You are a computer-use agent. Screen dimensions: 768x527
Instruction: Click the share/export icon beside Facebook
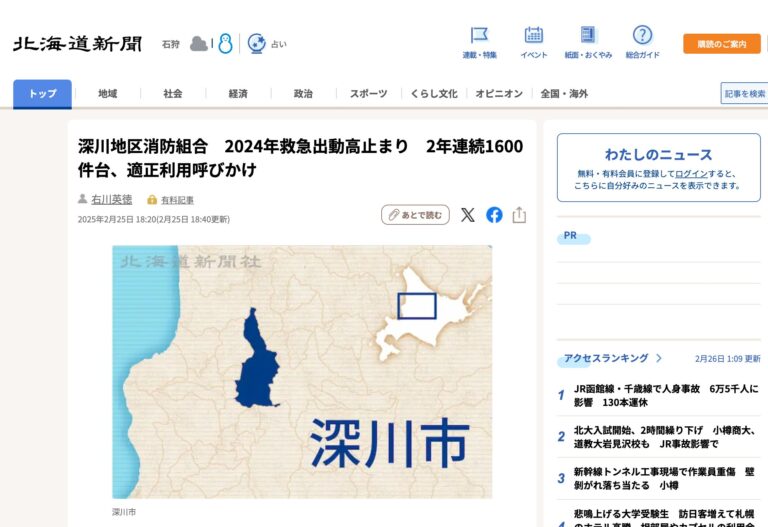click(x=519, y=215)
